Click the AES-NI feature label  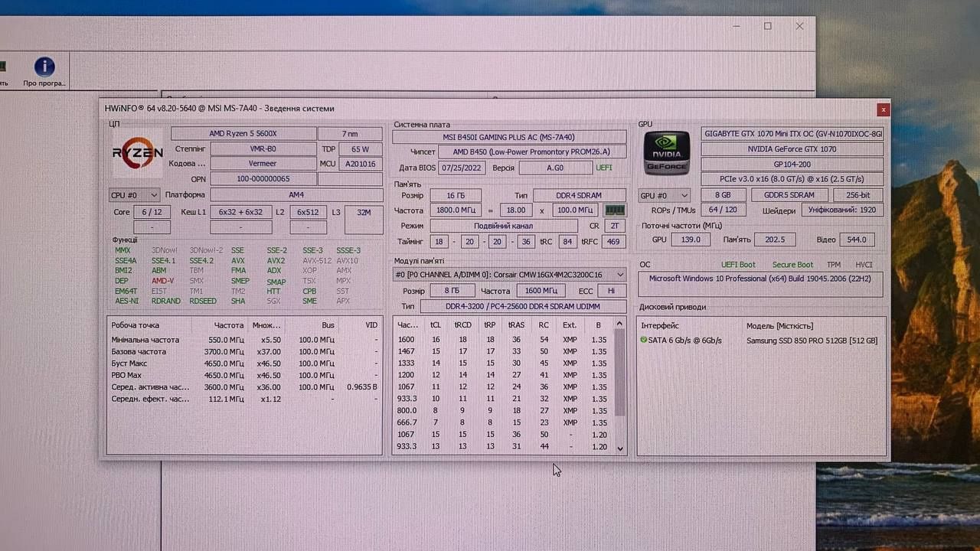click(x=127, y=301)
